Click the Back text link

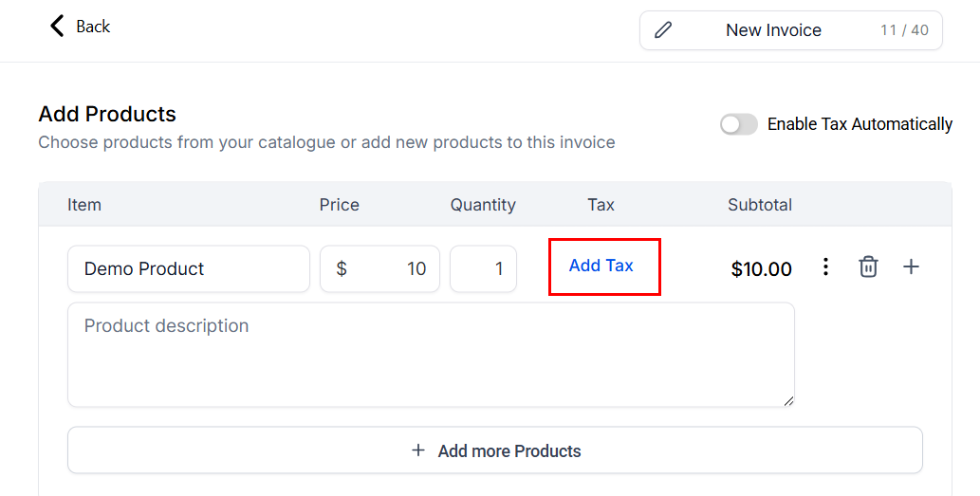pos(93,27)
